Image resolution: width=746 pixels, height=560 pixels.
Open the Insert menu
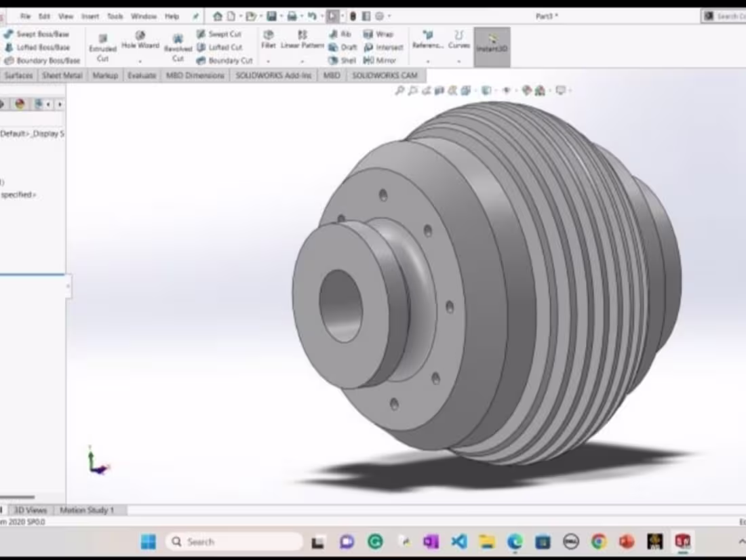[x=90, y=16]
